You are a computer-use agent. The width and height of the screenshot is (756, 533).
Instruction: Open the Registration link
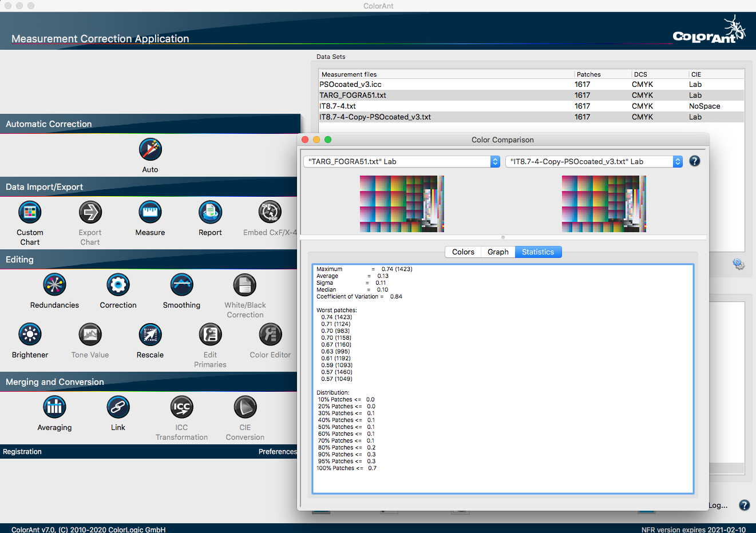click(x=22, y=452)
